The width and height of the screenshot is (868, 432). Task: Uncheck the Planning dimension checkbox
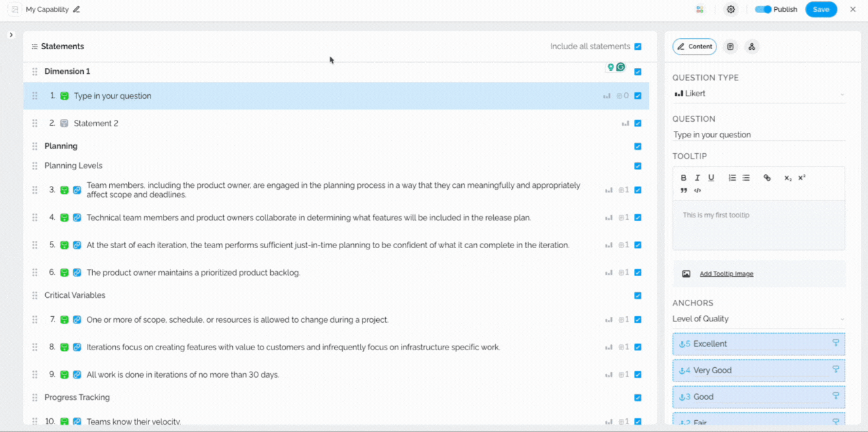click(x=638, y=147)
